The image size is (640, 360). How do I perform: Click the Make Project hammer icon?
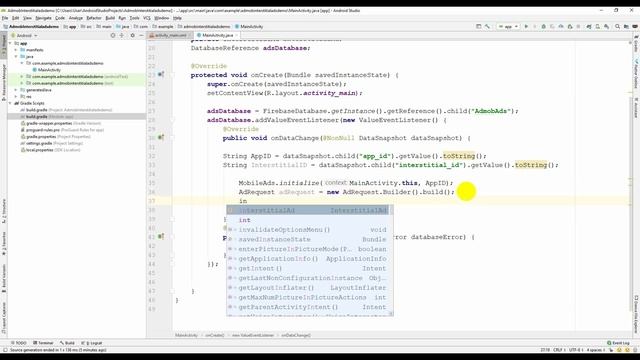point(487,27)
